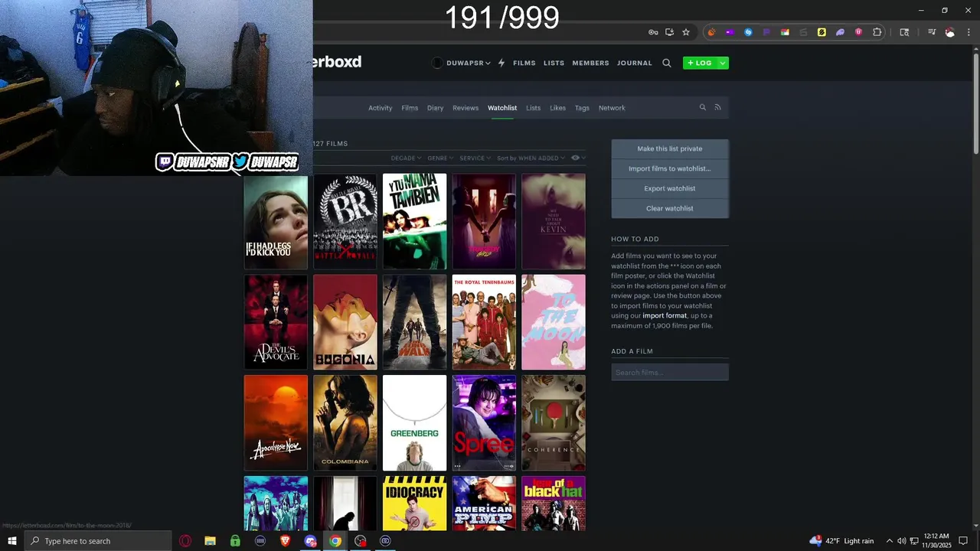This screenshot has height=551, width=980.
Task: Go to MEMBERS in the main navigation
Action: [590, 63]
